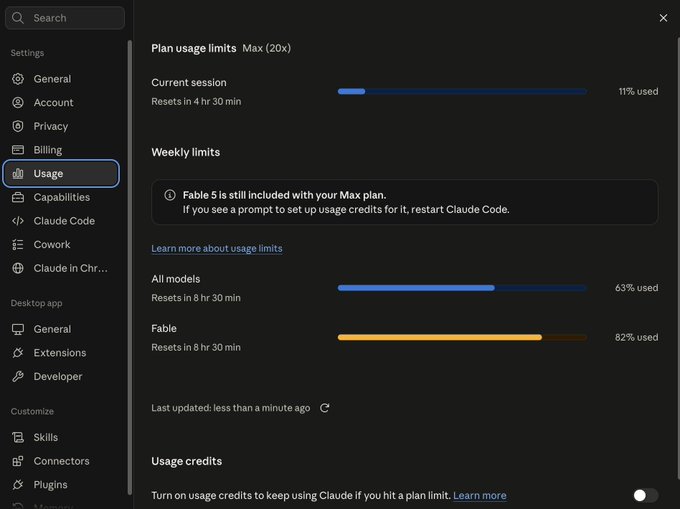
Task: Click the Current session progress bar
Action: (x=462, y=91)
